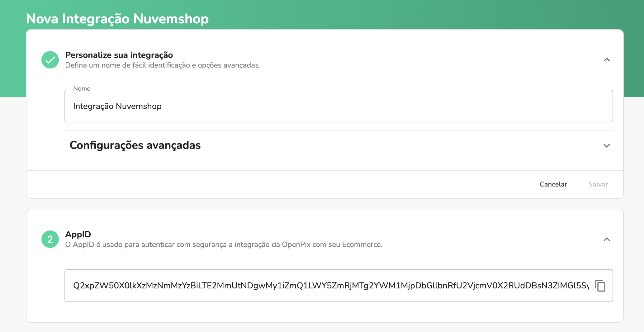Click the AppID section title

78,234
